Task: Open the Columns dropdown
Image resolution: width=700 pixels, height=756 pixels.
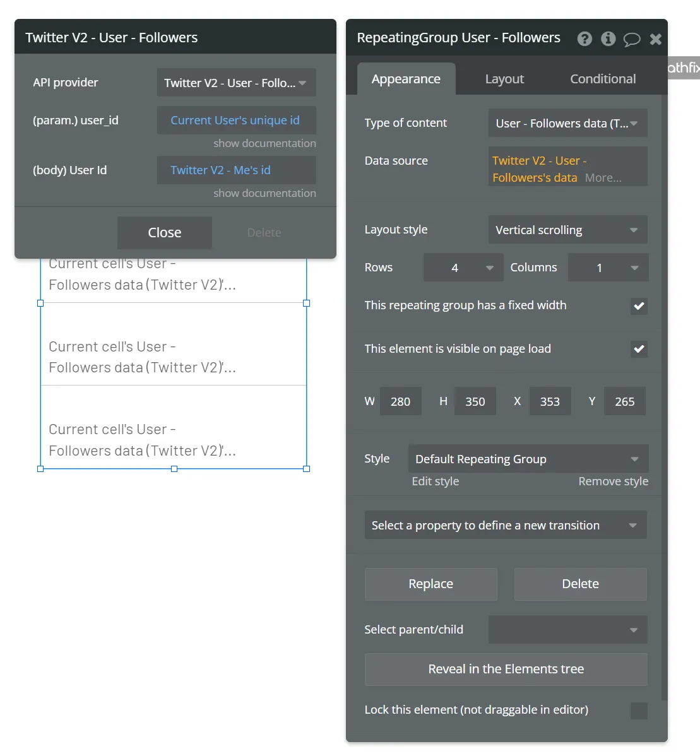Action: click(608, 268)
